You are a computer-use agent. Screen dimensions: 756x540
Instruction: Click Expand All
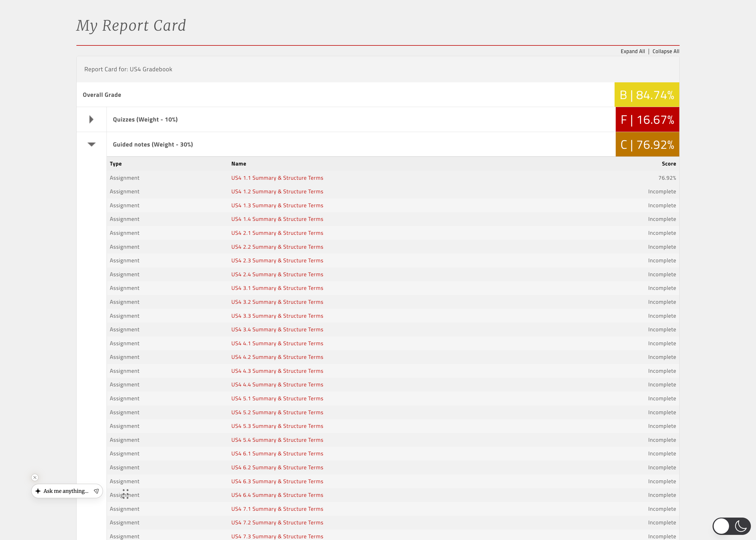coord(633,51)
